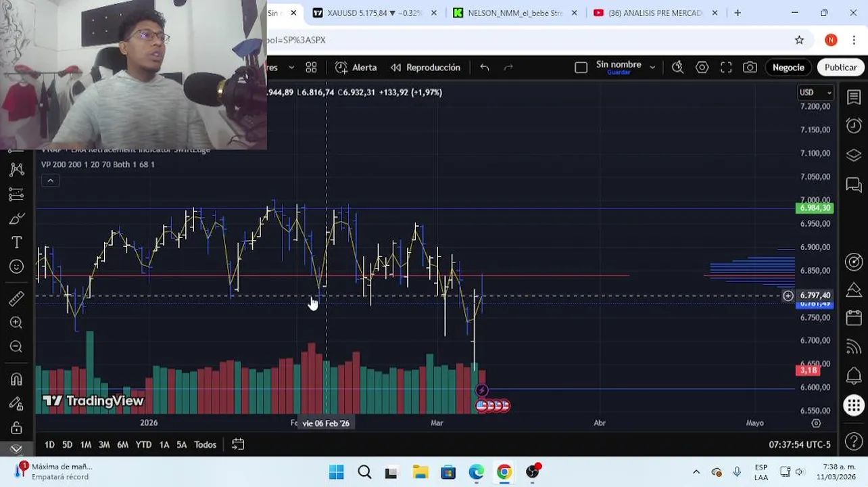Select the 5A time range
This screenshot has width=868, height=487.
(x=181, y=444)
